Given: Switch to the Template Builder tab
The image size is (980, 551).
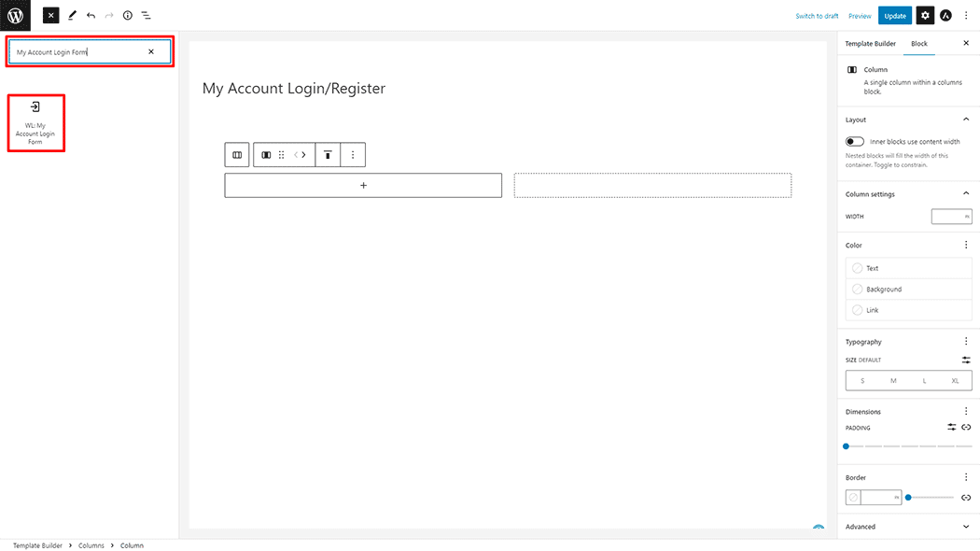Looking at the screenshot, I should pos(869,43).
